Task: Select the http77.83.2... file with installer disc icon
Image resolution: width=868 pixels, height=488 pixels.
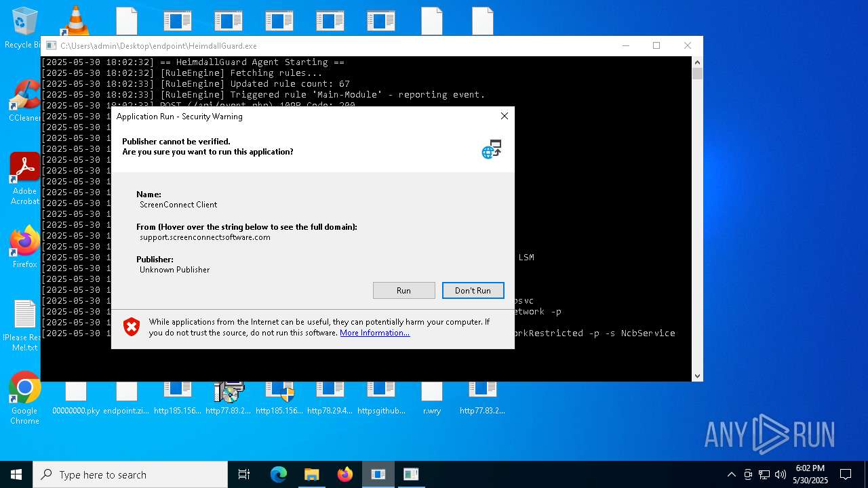Action: pyautogui.click(x=229, y=399)
